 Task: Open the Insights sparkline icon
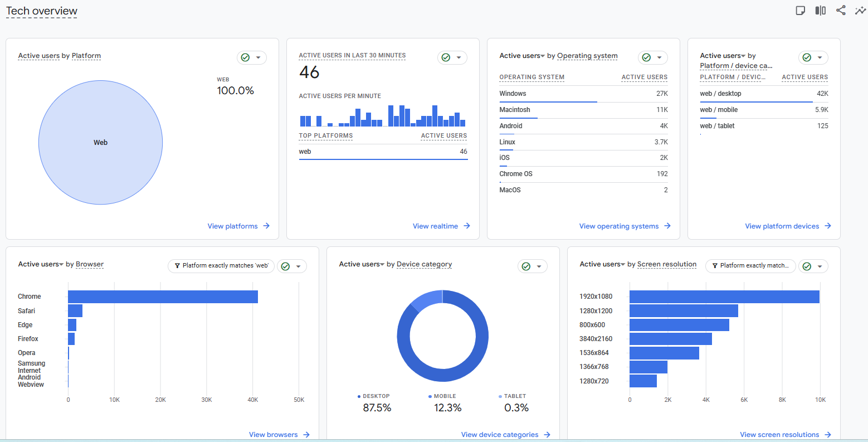coord(860,11)
